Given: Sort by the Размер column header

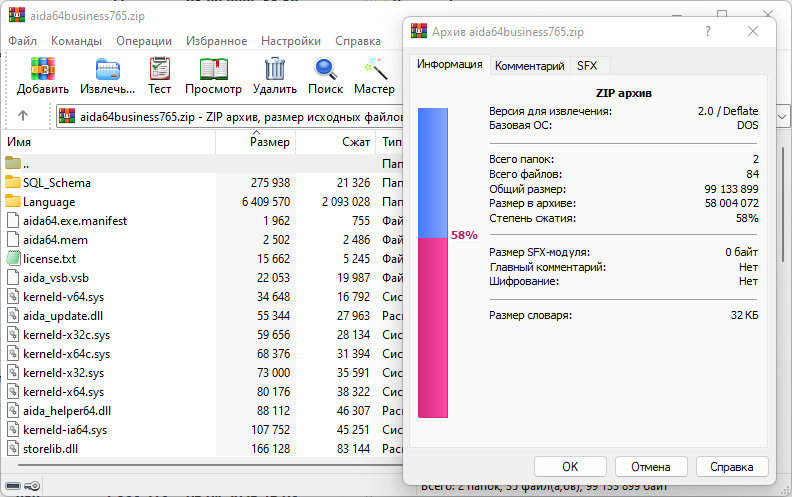Looking at the screenshot, I should [x=256, y=142].
